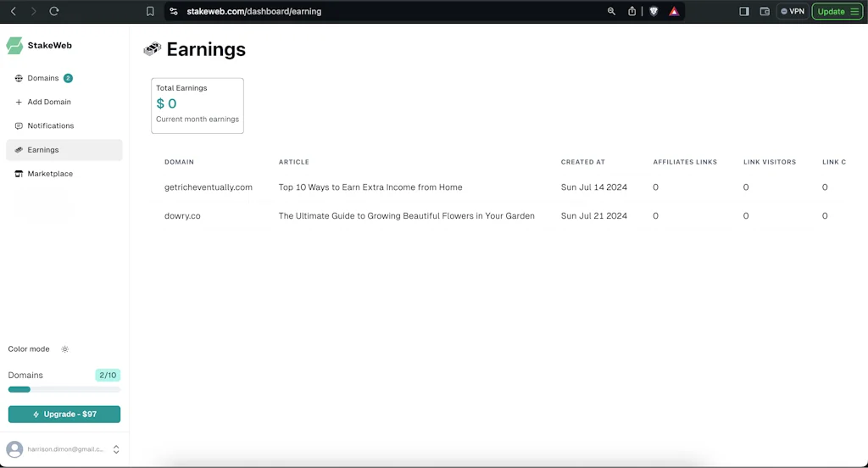Toggle the browser sidebar panel icon
The image size is (868, 468).
tap(744, 11)
